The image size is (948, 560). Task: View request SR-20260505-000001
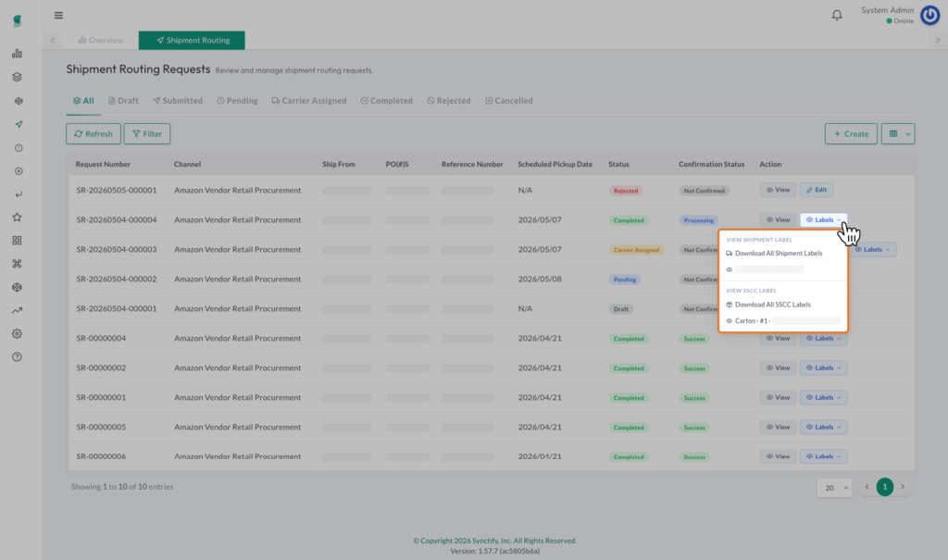tap(778, 190)
